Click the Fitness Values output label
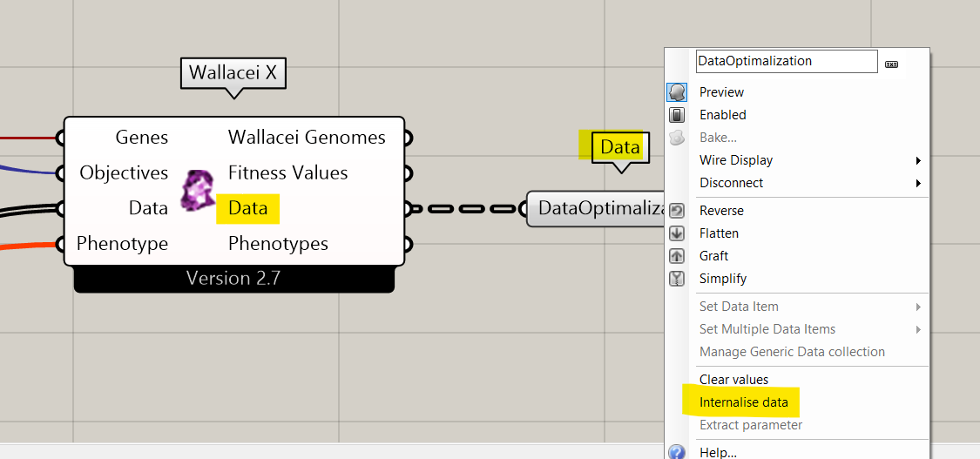This screenshot has height=459, width=980. coord(287,173)
